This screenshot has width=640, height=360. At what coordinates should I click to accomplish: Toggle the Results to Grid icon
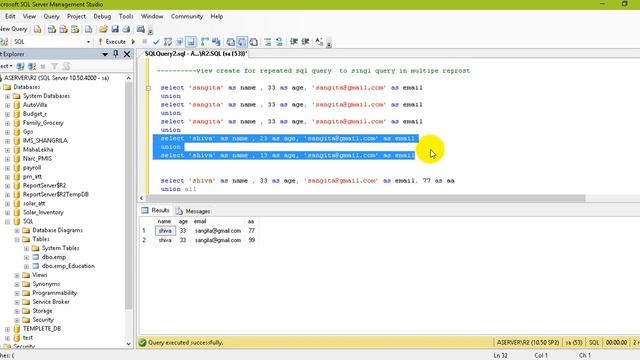(x=242, y=42)
